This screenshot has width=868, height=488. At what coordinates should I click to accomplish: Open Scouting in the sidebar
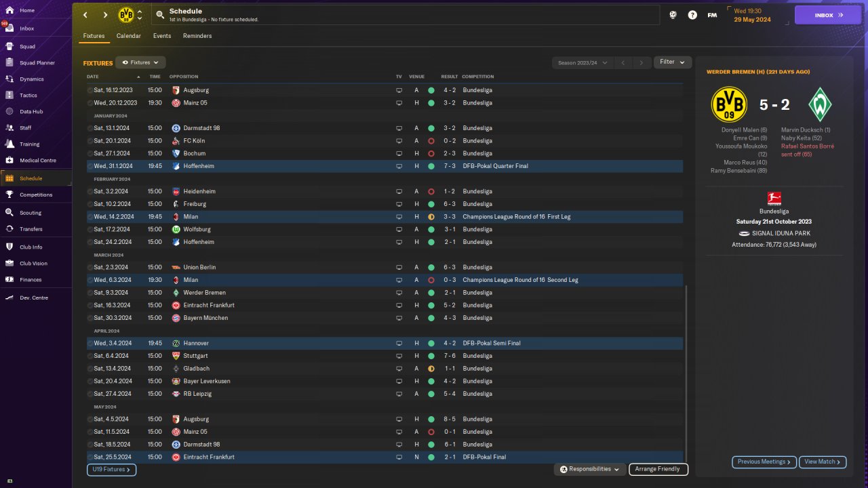coord(31,212)
